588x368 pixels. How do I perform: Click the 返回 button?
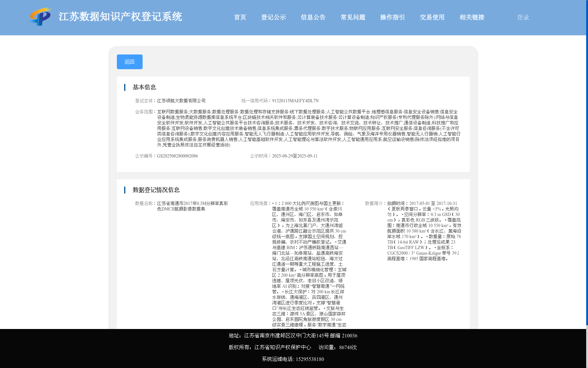coord(130,62)
